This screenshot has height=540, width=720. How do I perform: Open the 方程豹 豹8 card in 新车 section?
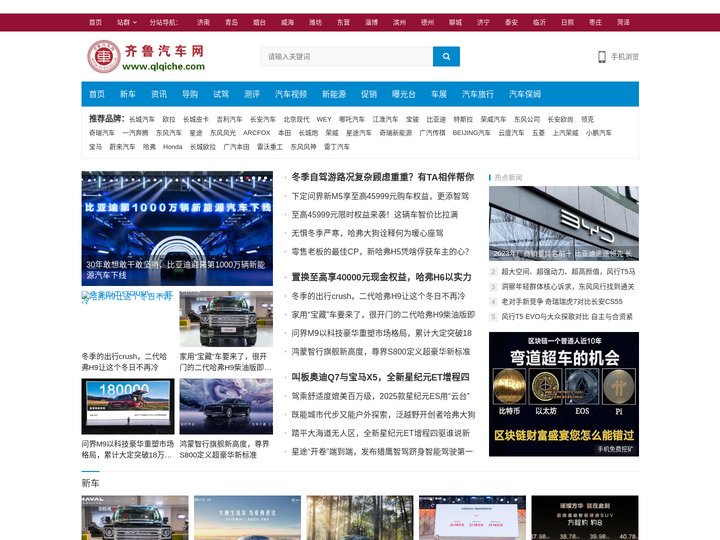[585, 518]
